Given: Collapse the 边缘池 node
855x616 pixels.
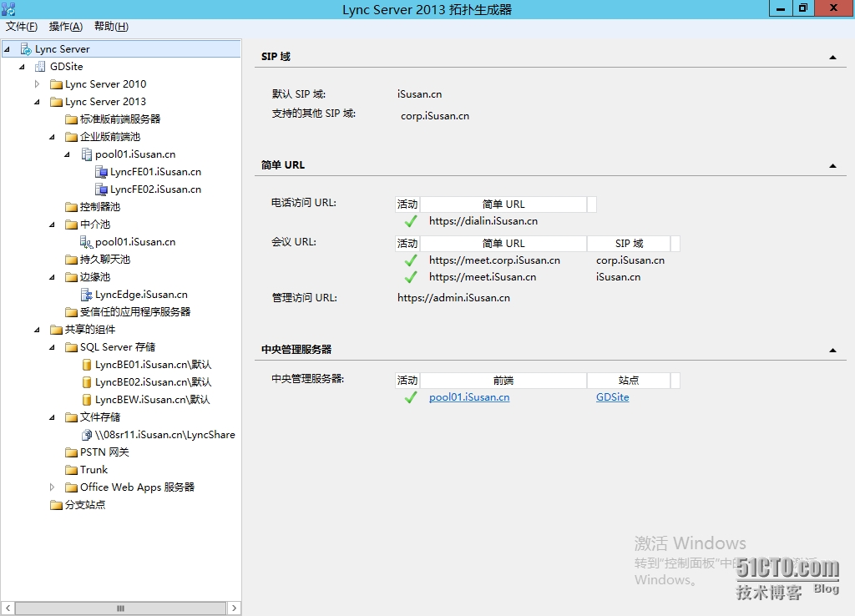Looking at the screenshot, I should (x=53, y=277).
